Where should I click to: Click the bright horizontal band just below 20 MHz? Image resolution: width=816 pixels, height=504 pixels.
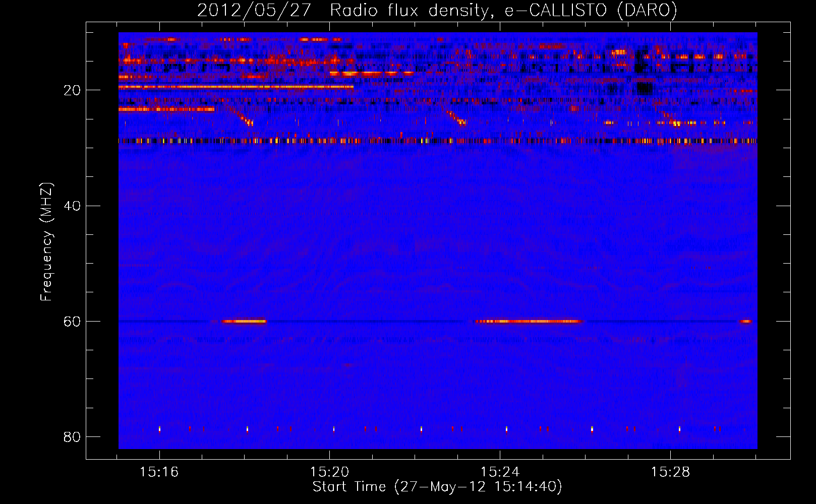coord(236,87)
